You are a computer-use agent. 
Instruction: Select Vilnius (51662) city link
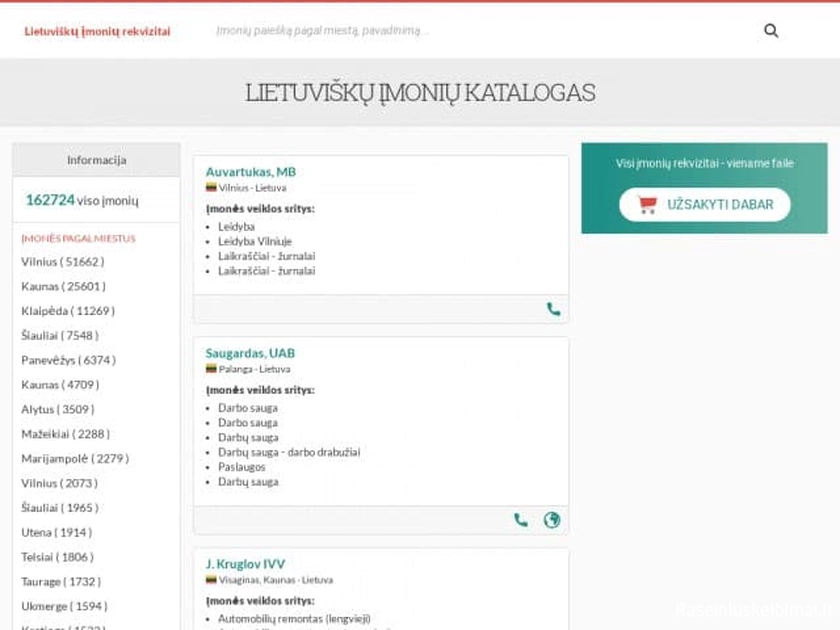click(x=63, y=262)
